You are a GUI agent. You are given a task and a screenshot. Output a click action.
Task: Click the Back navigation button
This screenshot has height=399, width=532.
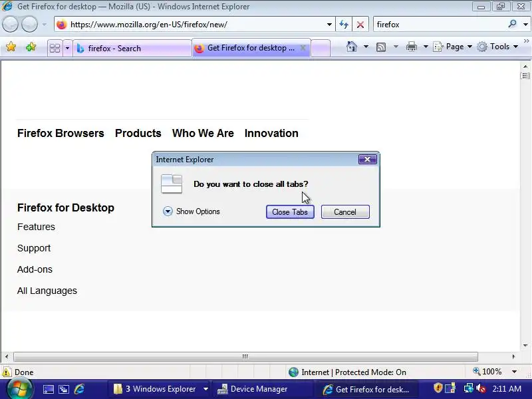(10, 25)
